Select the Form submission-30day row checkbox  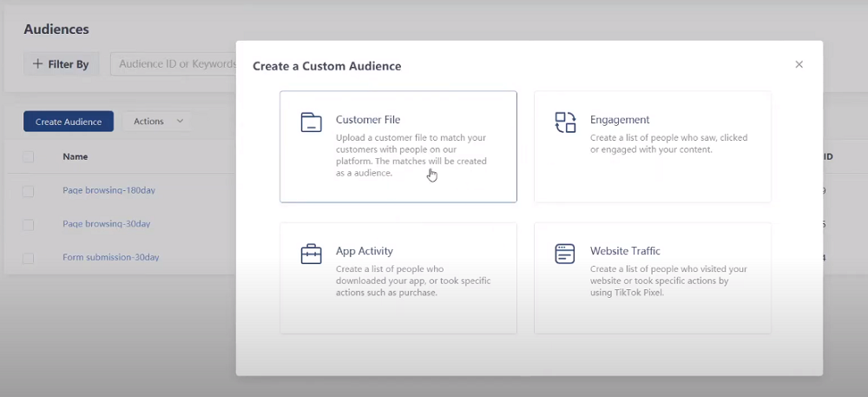click(x=29, y=258)
